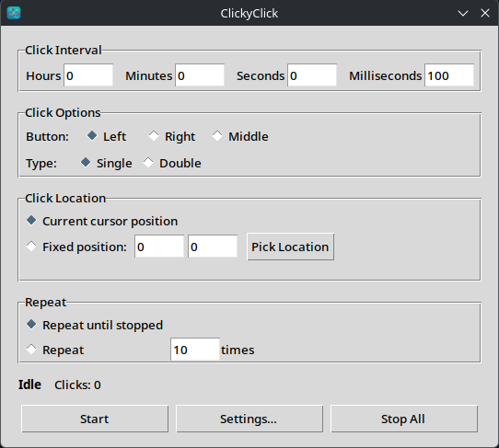The image size is (499, 448).
Task: Select Repeat until stopped option
Action: pos(95,325)
